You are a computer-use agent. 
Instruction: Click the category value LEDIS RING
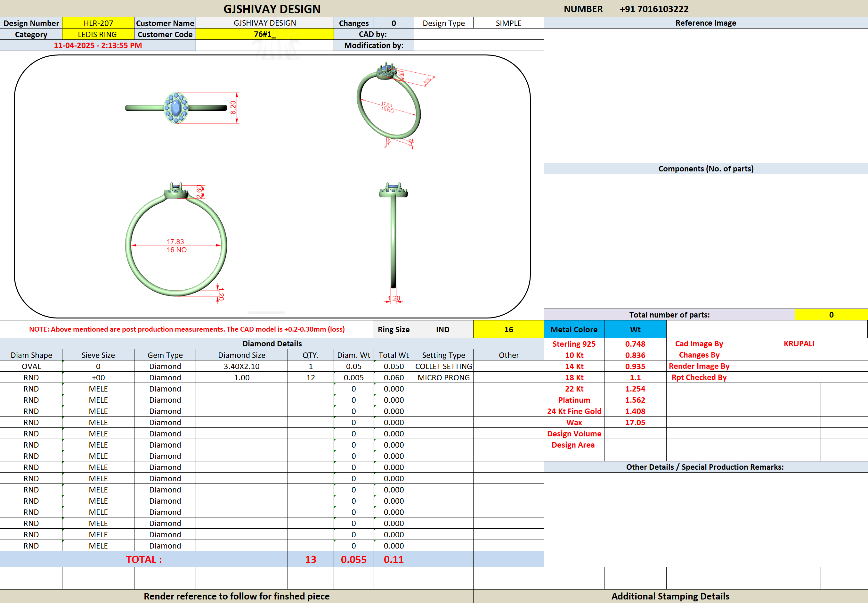[98, 34]
